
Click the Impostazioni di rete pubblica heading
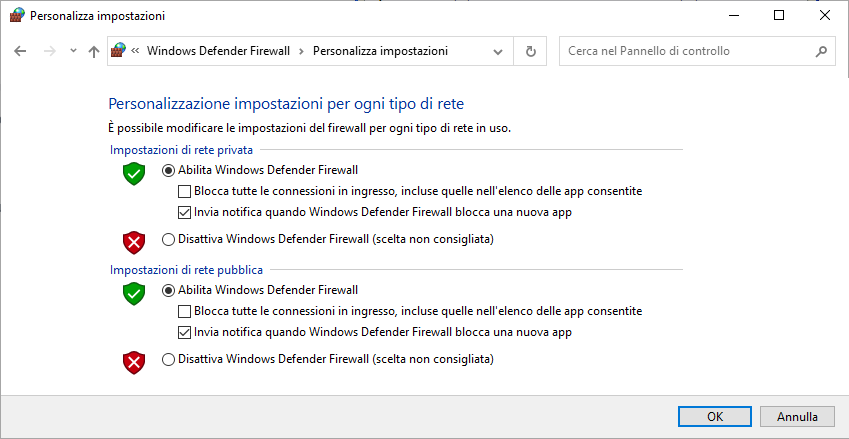[x=186, y=270]
